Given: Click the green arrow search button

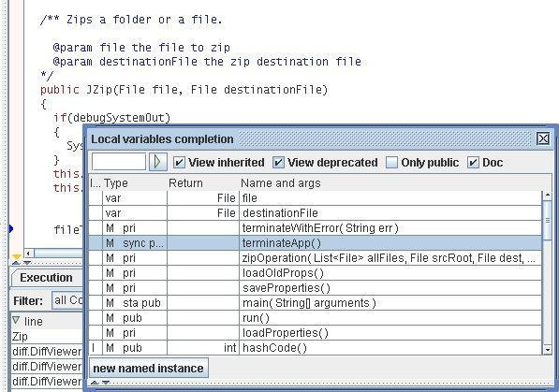Looking at the screenshot, I should click(157, 163).
